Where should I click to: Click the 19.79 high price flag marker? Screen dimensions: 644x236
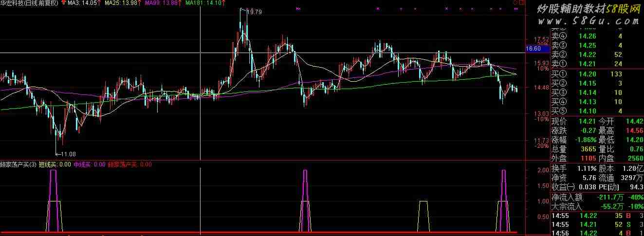click(x=254, y=12)
